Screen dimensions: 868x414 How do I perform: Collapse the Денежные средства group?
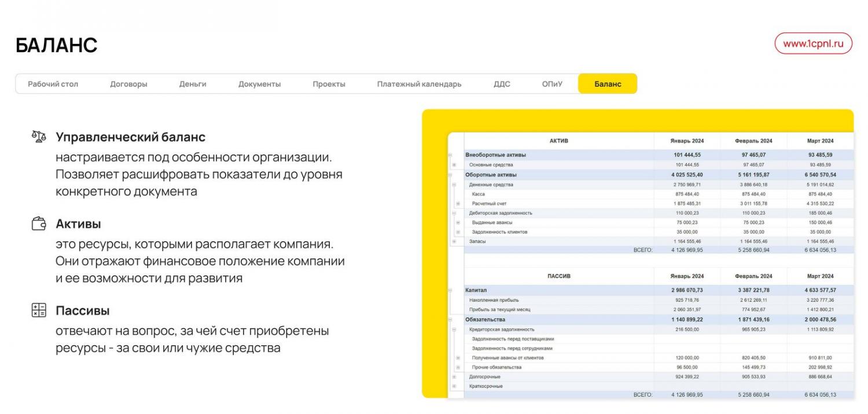[x=454, y=185]
